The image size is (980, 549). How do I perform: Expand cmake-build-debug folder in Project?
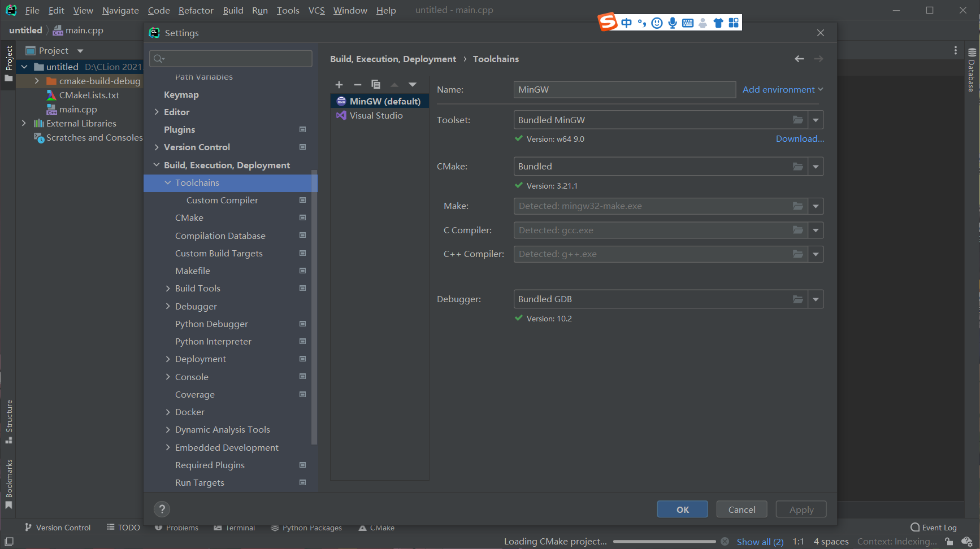tap(37, 81)
